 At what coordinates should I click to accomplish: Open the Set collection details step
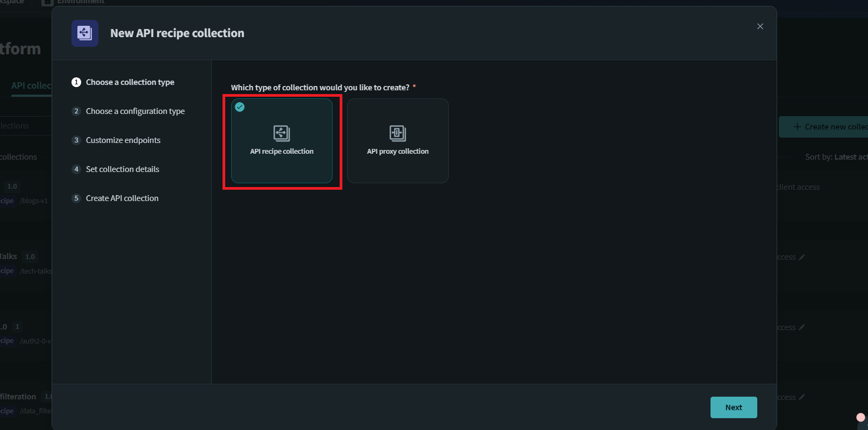click(x=123, y=169)
